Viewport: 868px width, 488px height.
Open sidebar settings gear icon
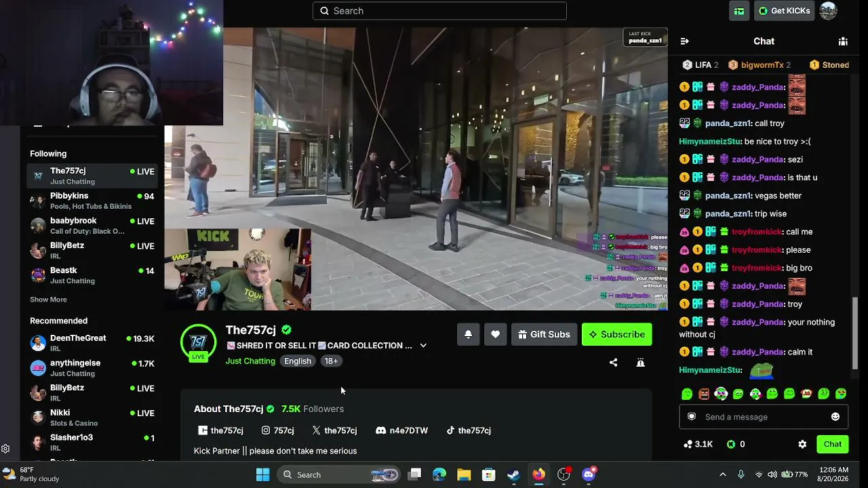point(5,449)
